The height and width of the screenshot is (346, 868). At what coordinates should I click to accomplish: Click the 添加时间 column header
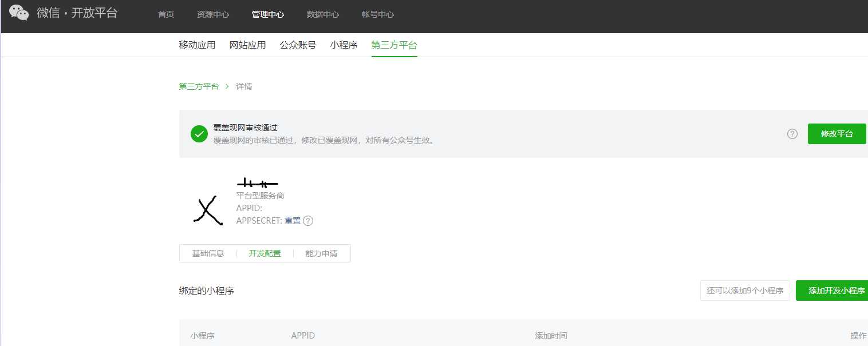pyautogui.click(x=551, y=336)
